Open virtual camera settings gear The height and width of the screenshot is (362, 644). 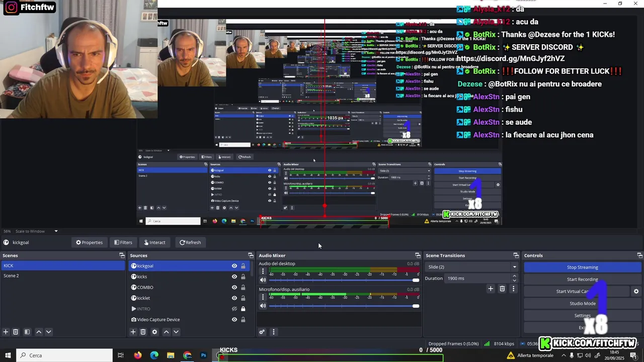pyautogui.click(x=636, y=292)
